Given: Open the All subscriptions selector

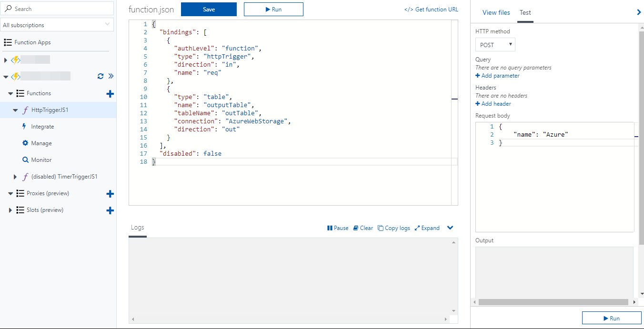Looking at the screenshot, I should pos(57,24).
